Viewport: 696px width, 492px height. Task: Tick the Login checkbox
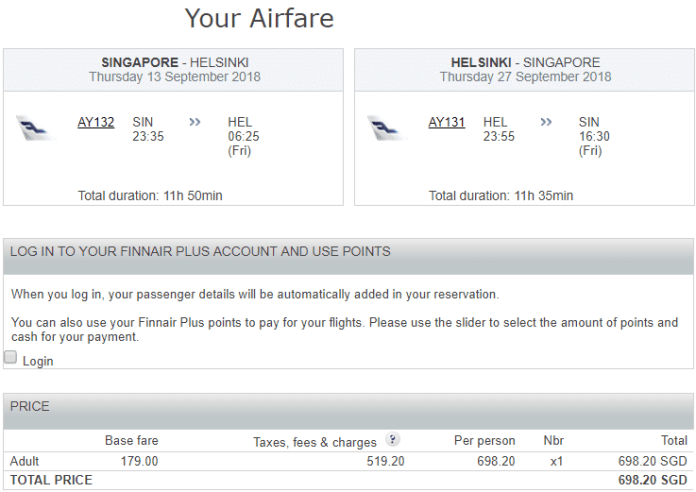(10, 357)
